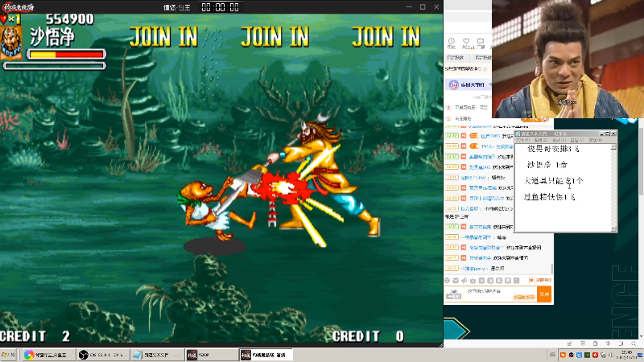
Task: Click the streamer avatar badge in chat panel
Action: (453, 85)
